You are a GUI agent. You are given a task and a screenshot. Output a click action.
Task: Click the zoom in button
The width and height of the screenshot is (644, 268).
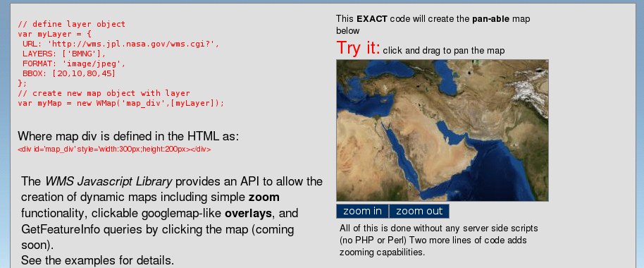(x=362, y=212)
